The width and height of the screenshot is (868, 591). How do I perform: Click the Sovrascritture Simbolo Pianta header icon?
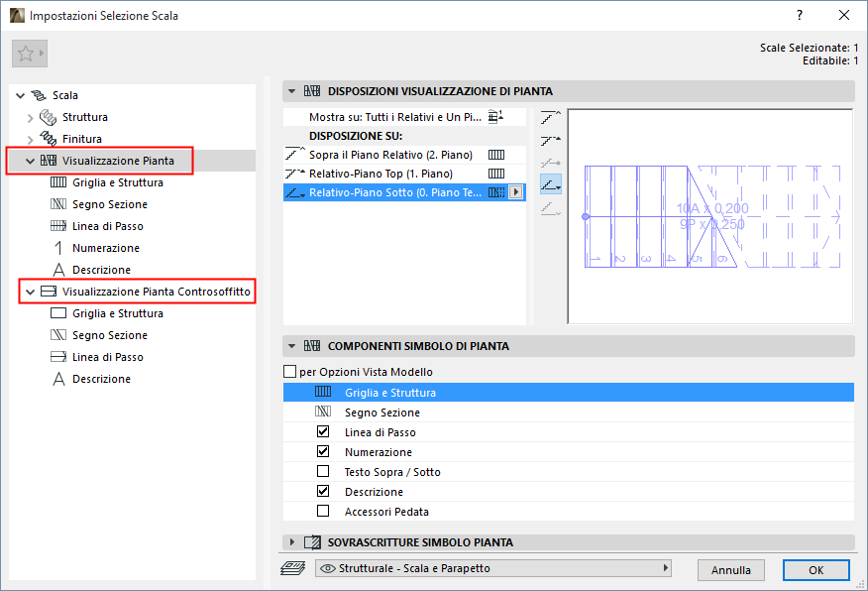[x=312, y=542]
